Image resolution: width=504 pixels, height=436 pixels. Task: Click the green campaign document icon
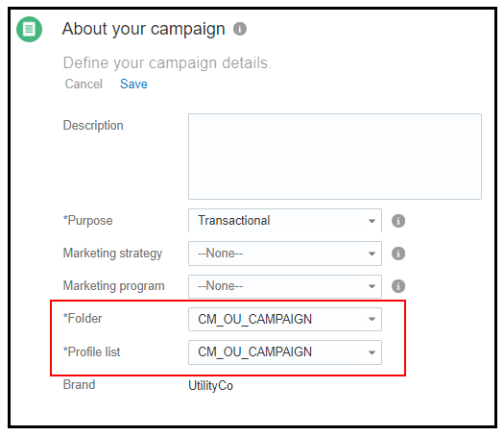(29, 29)
